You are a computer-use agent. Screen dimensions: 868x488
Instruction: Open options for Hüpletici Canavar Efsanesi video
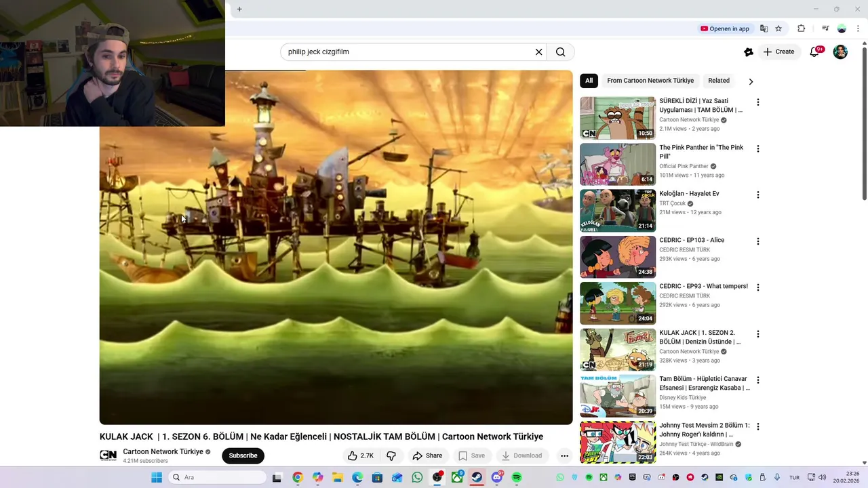coord(758,380)
